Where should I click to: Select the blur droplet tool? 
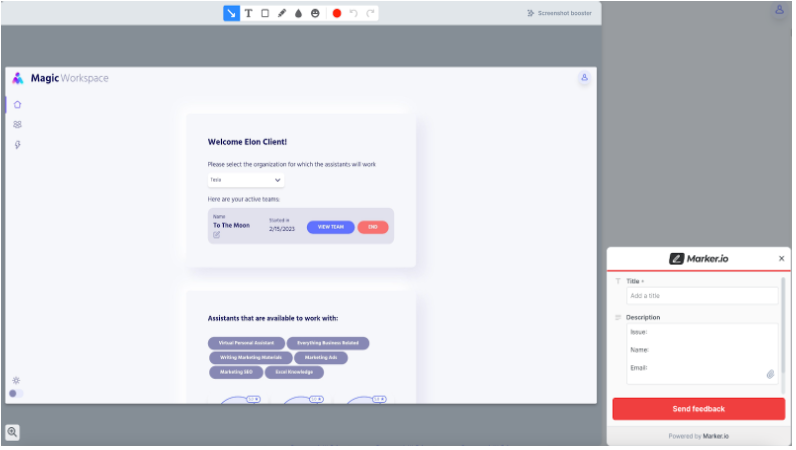tap(298, 13)
